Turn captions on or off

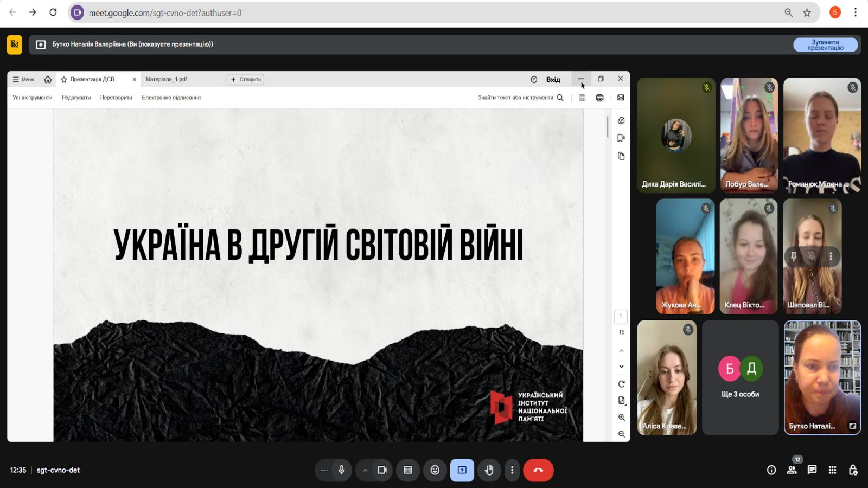click(408, 470)
